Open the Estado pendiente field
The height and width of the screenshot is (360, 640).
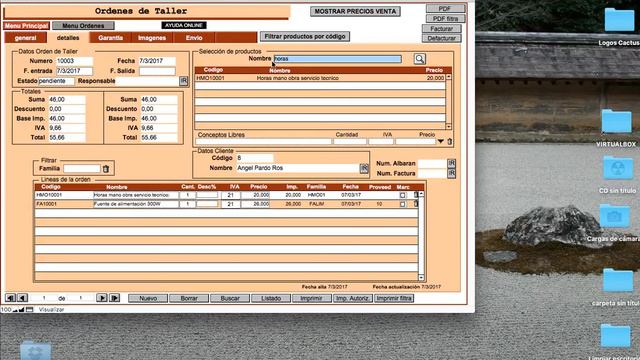(x=57, y=81)
